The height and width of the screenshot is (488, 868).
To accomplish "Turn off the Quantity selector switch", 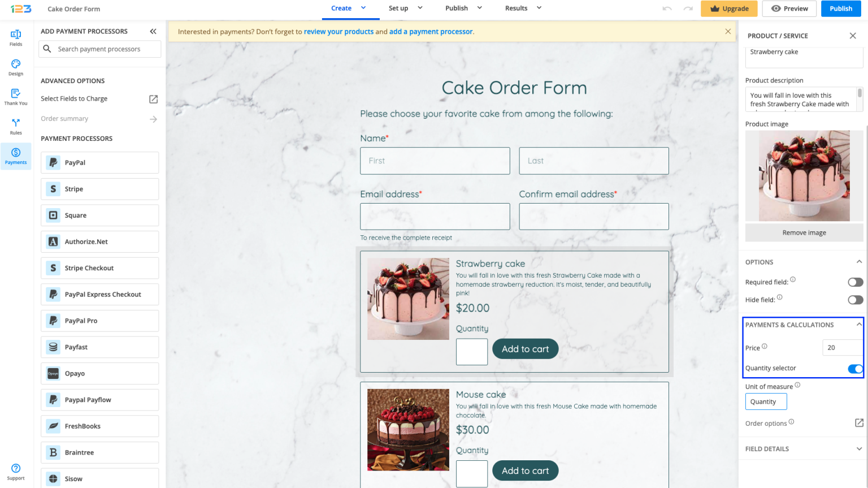I will coord(856,369).
